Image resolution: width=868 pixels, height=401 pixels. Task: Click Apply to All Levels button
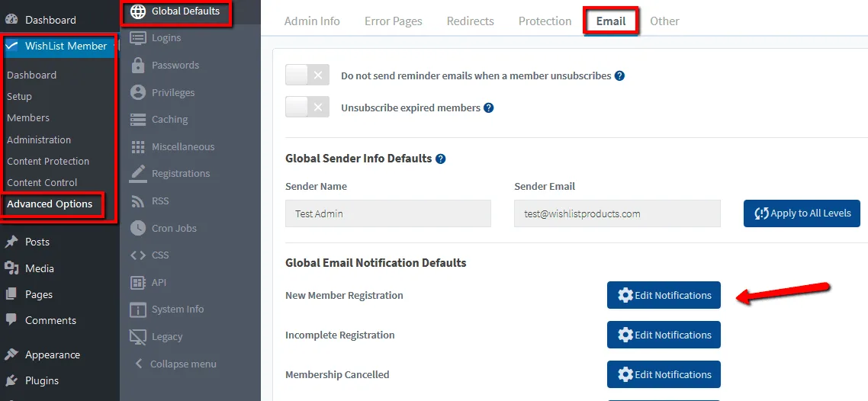pos(802,213)
